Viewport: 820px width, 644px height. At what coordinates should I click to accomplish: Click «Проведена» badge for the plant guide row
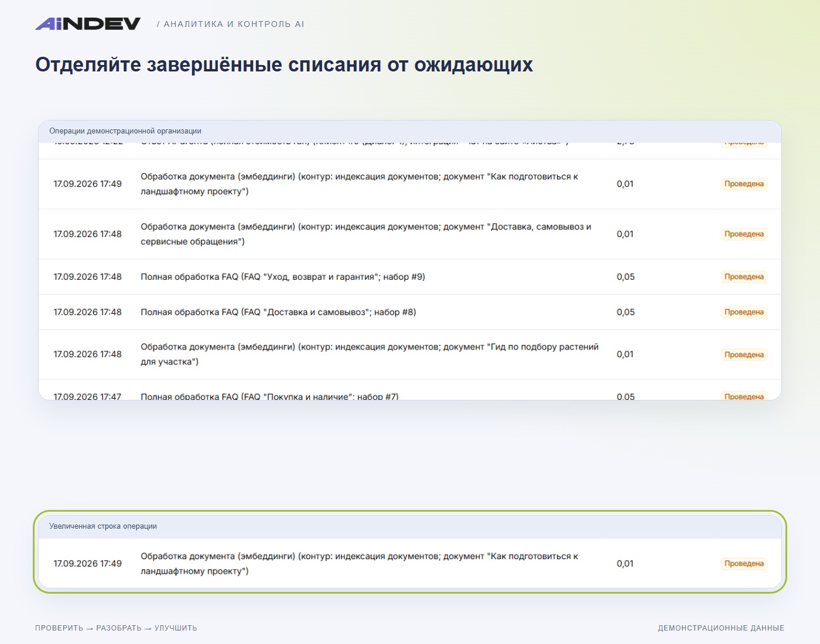coord(744,355)
